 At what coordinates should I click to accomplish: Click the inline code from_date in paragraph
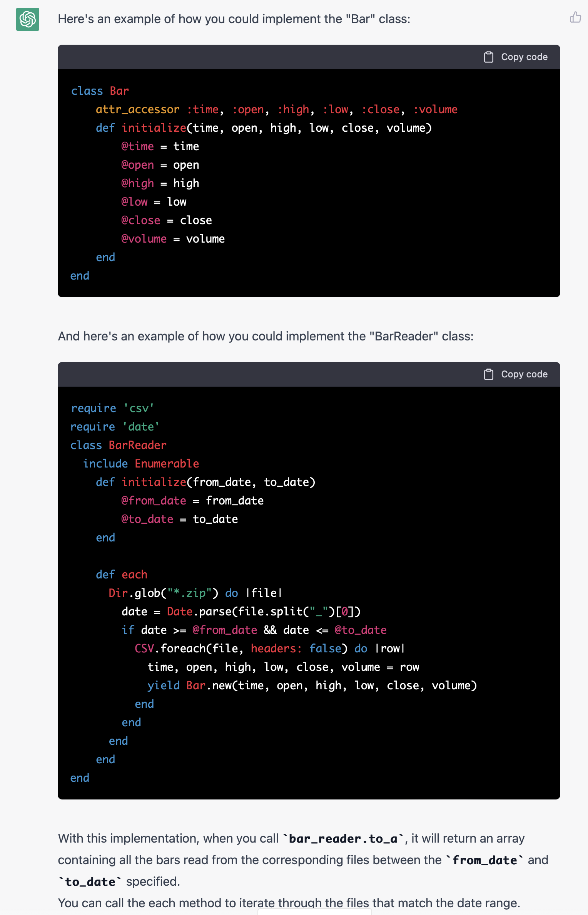(484, 860)
